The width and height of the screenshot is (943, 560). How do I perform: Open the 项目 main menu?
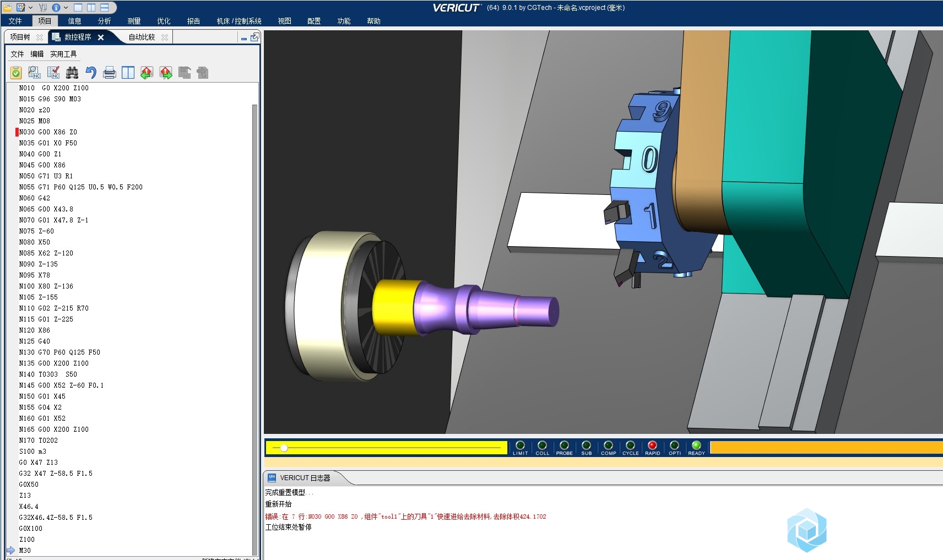coord(45,21)
